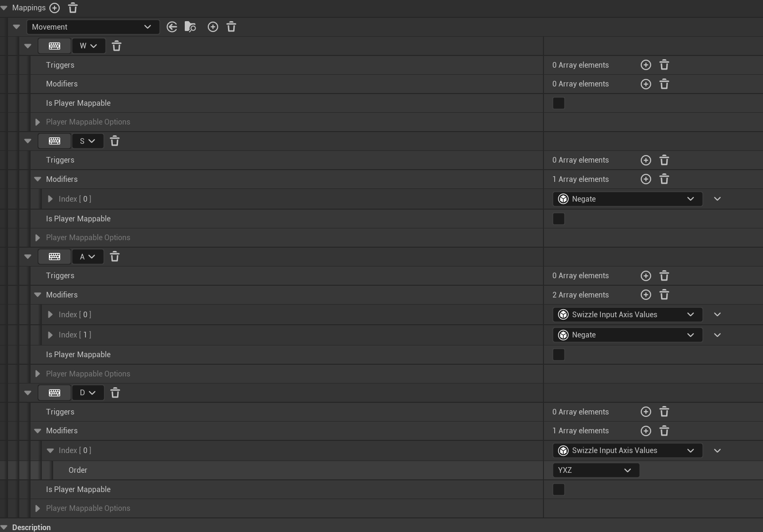Expand Index [0] of S key modifiers
The width and height of the screenshot is (763, 532).
pyautogui.click(x=50, y=199)
